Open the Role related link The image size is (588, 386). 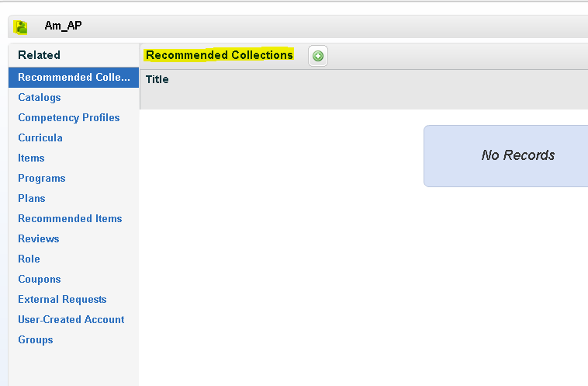coord(29,259)
